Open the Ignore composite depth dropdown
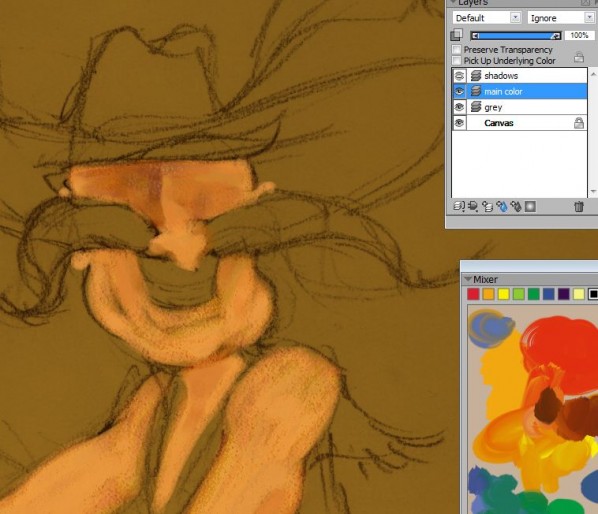Screen dimensions: 598x514 pos(562,18)
